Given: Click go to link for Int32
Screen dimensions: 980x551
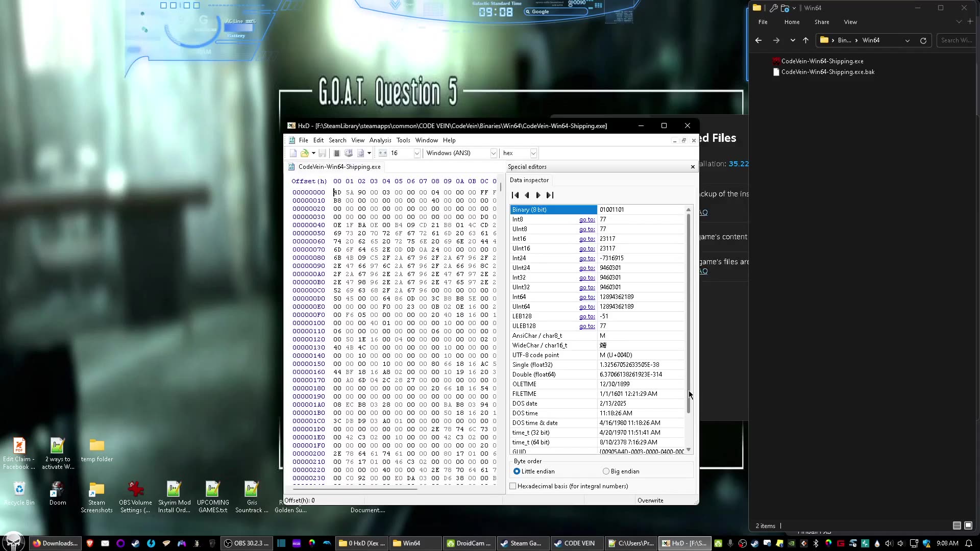Looking at the screenshot, I should (x=586, y=278).
